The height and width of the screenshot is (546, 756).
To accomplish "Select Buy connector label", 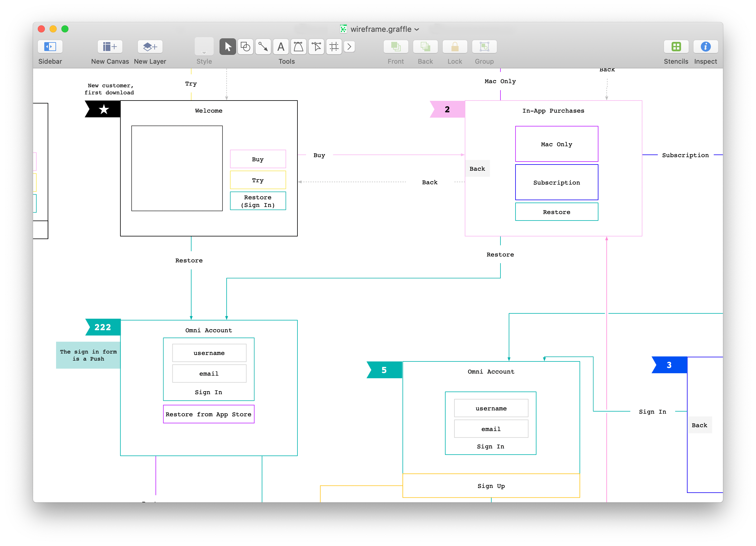I will [x=319, y=155].
